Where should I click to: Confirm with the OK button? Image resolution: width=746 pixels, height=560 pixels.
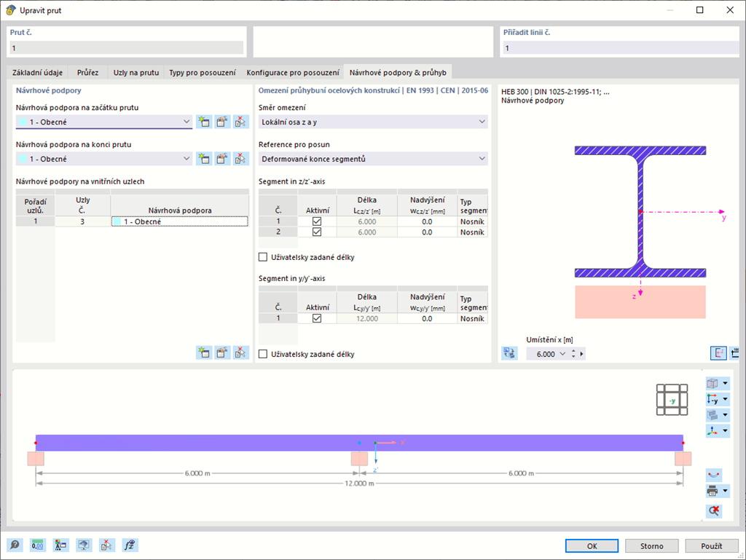[592, 545]
